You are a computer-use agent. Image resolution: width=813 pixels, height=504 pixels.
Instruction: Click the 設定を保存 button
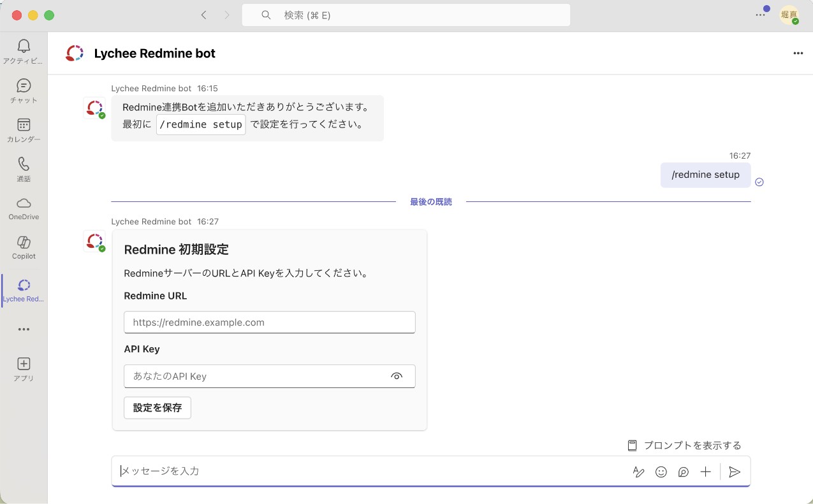coord(157,407)
